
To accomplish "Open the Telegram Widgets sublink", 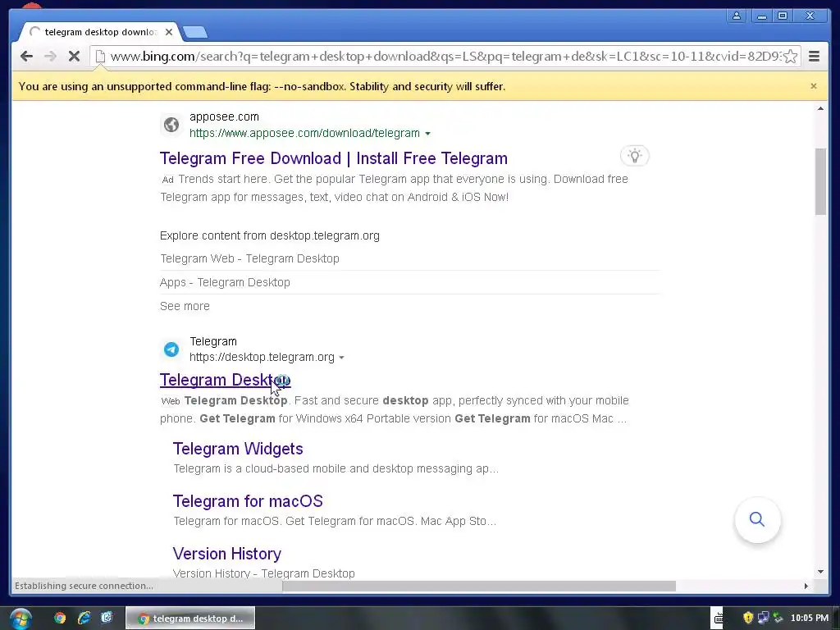I will (x=238, y=449).
